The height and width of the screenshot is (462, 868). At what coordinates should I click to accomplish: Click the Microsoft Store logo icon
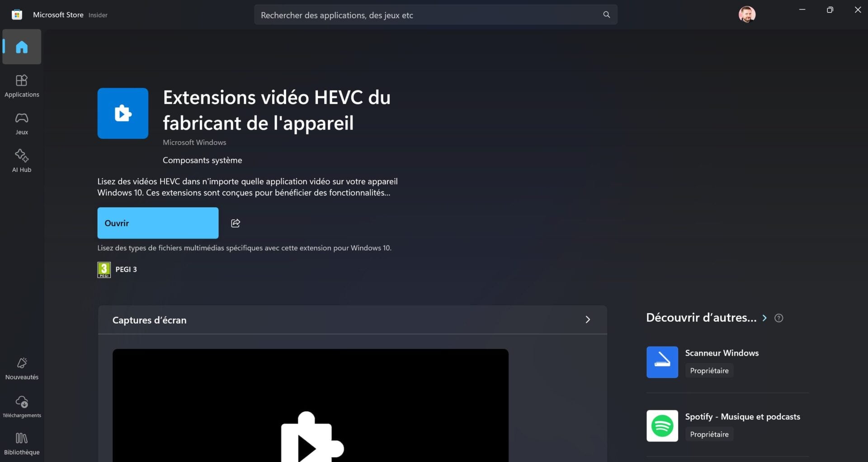[x=17, y=14]
